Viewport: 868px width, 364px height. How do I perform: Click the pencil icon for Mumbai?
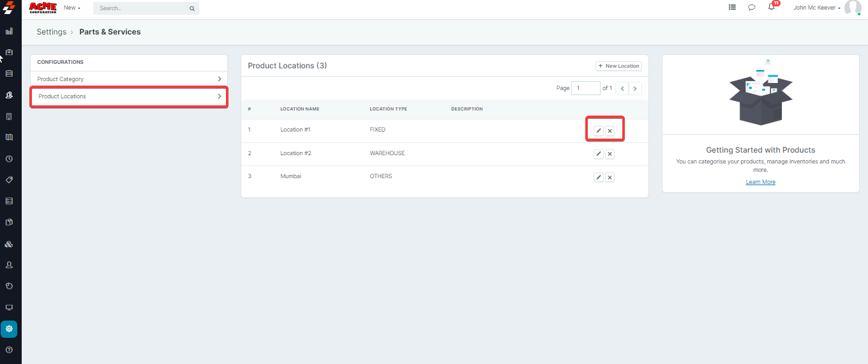pos(598,178)
